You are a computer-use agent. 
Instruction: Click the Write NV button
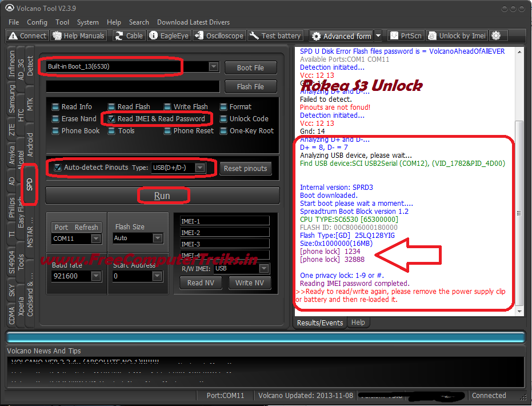(249, 283)
